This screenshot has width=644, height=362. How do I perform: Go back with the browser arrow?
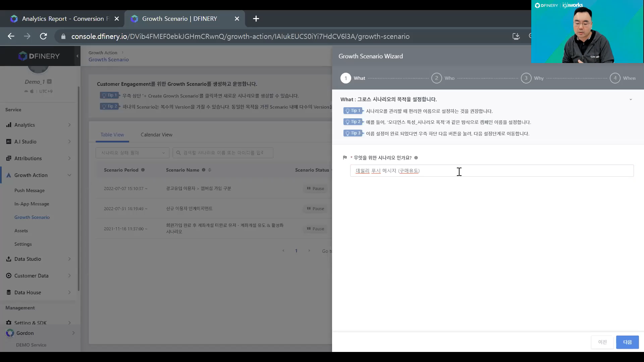[x=11, y=36]
